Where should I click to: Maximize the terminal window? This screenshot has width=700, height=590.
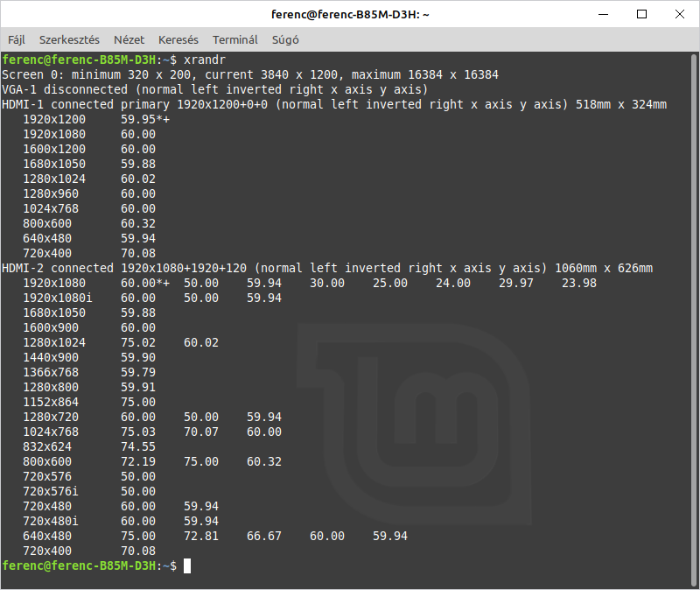(641, 14)
